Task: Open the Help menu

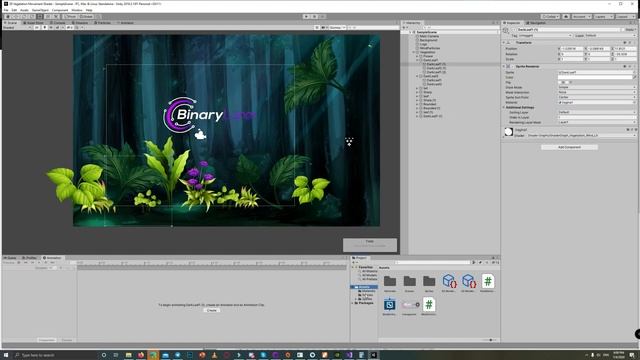Action: 89,10
